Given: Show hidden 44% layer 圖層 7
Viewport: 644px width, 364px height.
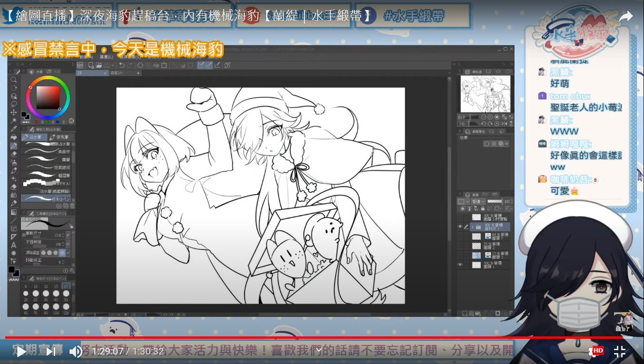Looking at the screenshot, I should tap(460, 236).
